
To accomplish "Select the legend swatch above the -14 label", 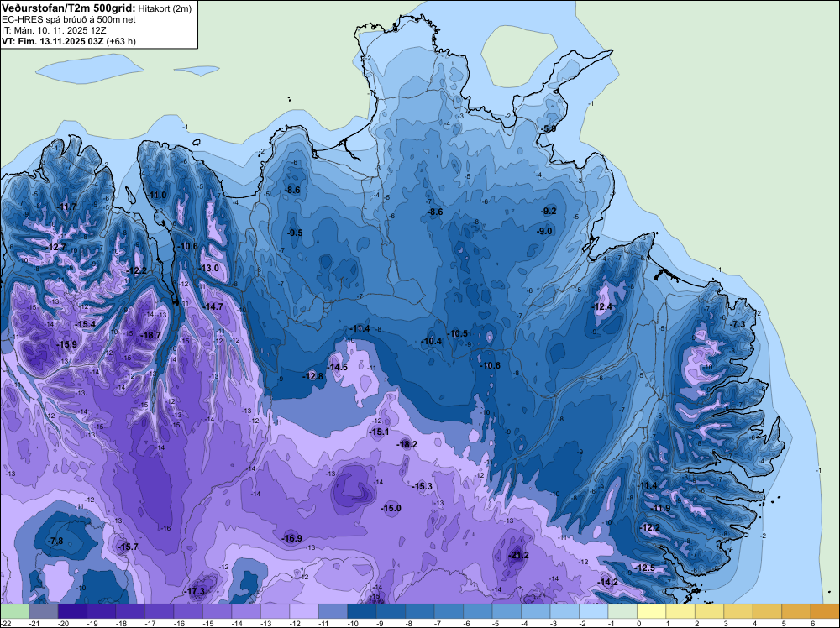I will [x=245, y=611].
